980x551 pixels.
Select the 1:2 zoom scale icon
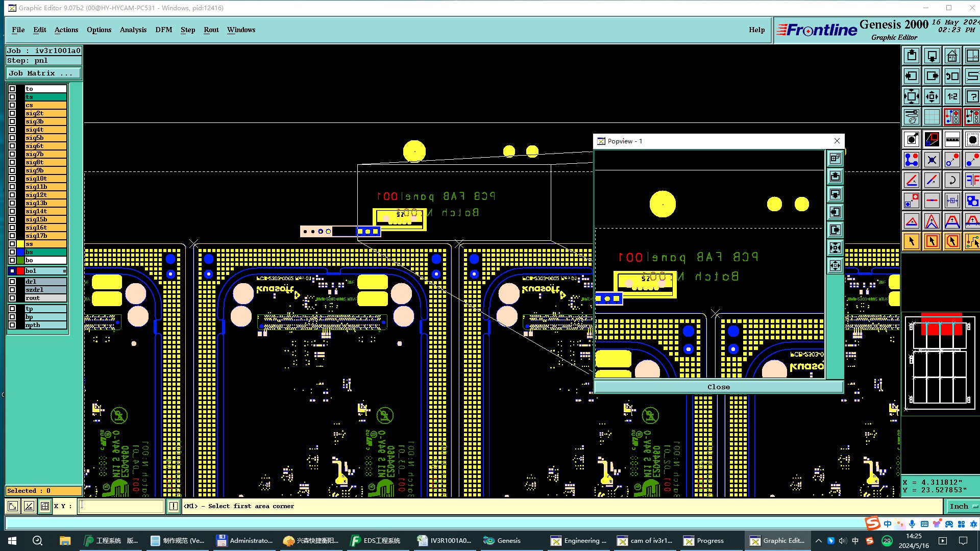pyautogui.click(x=952, y=96)
